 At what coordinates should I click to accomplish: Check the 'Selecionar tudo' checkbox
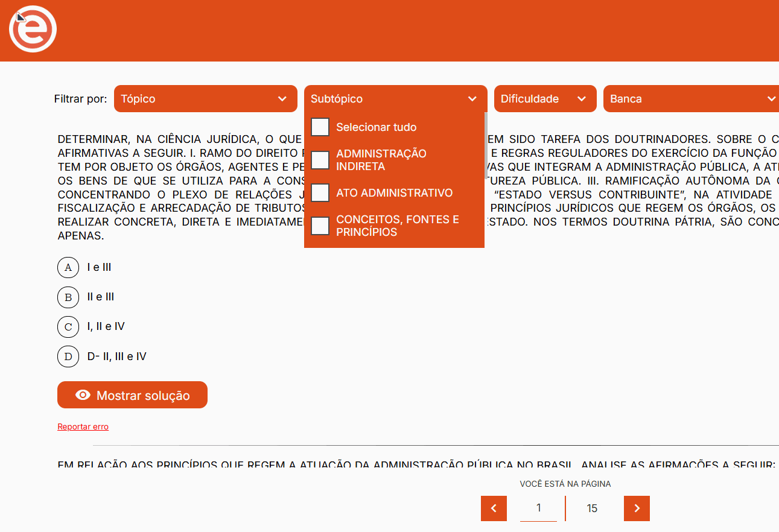(x=320, y=127)
